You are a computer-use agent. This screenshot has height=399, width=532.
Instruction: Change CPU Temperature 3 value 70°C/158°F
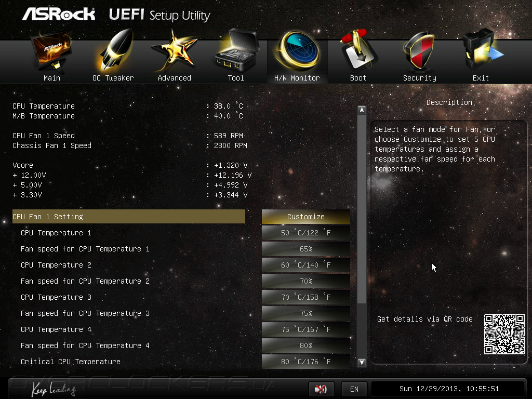tap(305, 297)
